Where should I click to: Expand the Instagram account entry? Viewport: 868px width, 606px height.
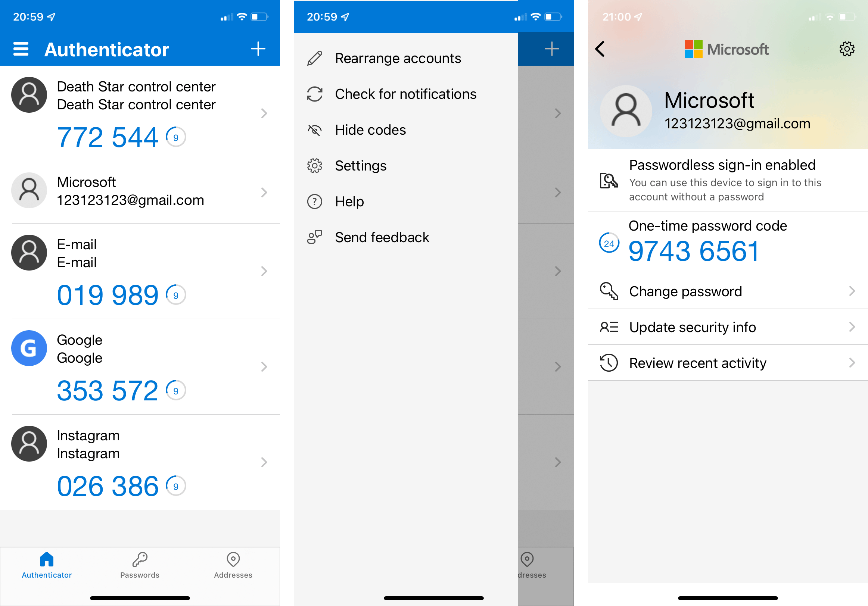point(265,462)
